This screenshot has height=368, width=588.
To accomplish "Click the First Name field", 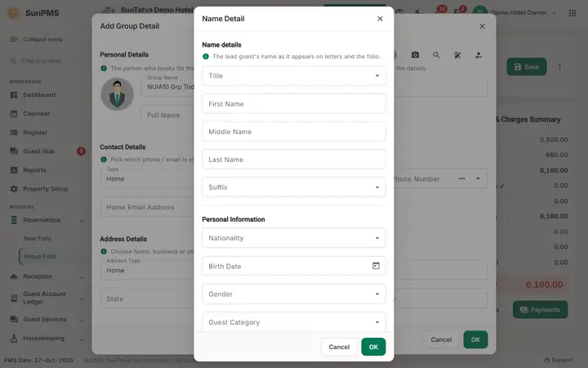I will pos(294,104).
